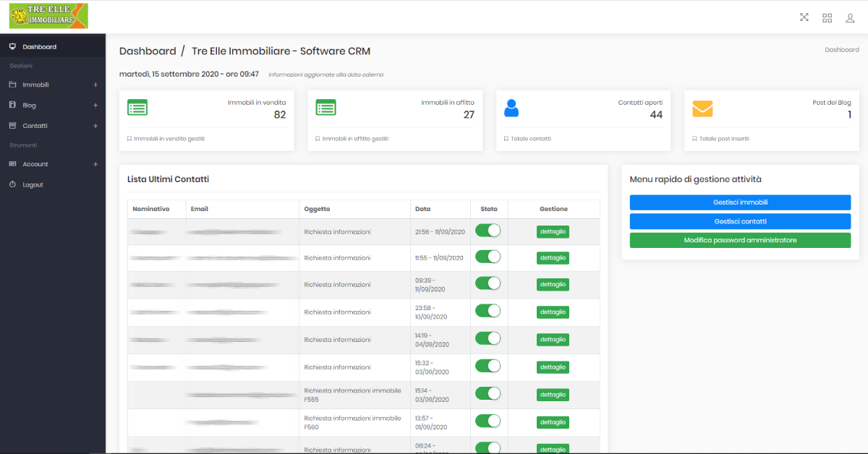The width and height of the screenshot is (868, 454).
Task: Expand the Contatti submenu plus sign
Action: click(x=95, y=126)
